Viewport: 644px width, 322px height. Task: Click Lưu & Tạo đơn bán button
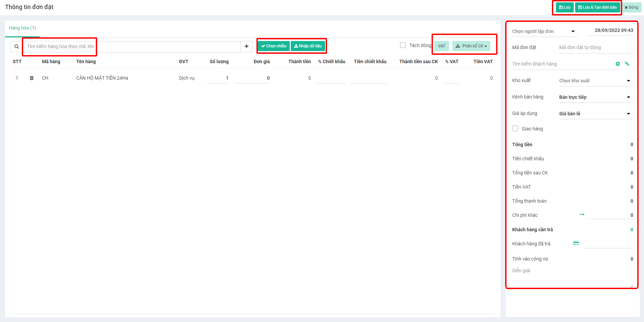point(597,7)
